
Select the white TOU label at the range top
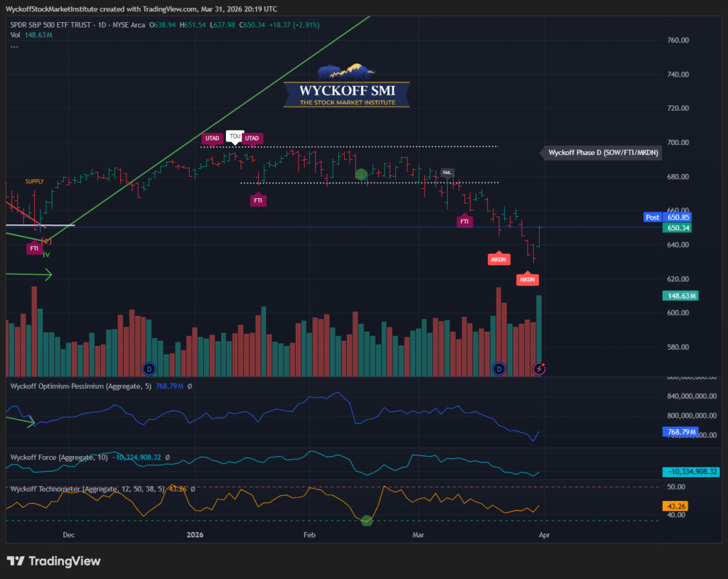[x=234, y=136]
